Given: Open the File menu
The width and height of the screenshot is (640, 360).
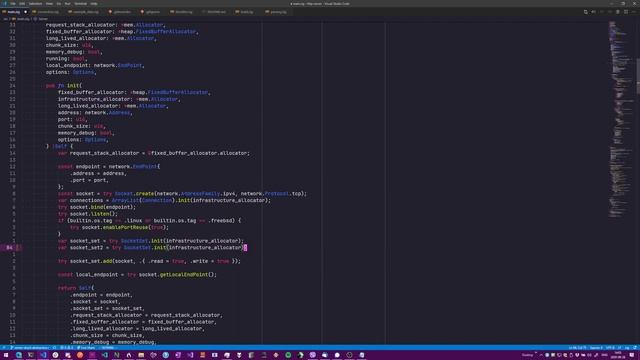Looking at the screenshot, I should (13, 4).
